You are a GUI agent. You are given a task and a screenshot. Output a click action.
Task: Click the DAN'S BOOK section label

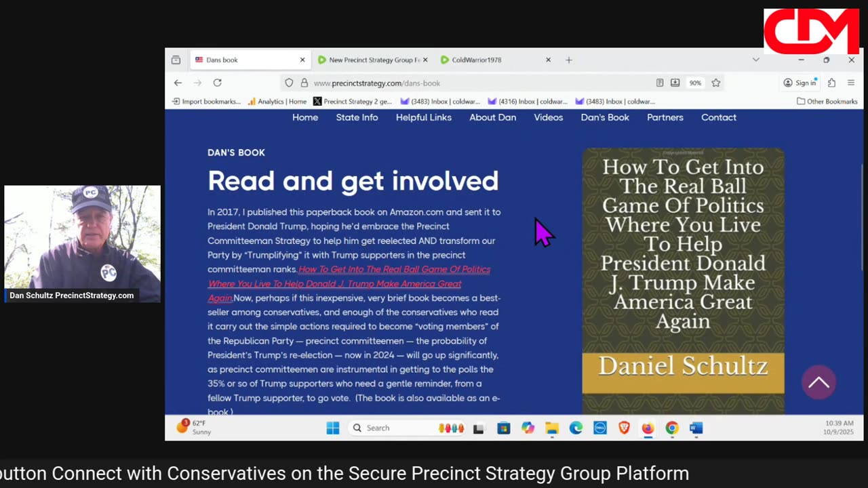coord(236,152)
